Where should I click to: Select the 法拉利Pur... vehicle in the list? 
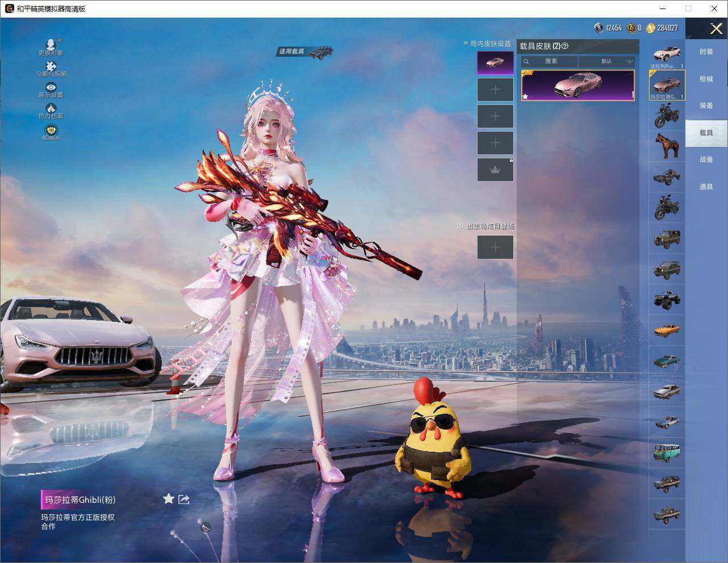[x=667, y=56]
